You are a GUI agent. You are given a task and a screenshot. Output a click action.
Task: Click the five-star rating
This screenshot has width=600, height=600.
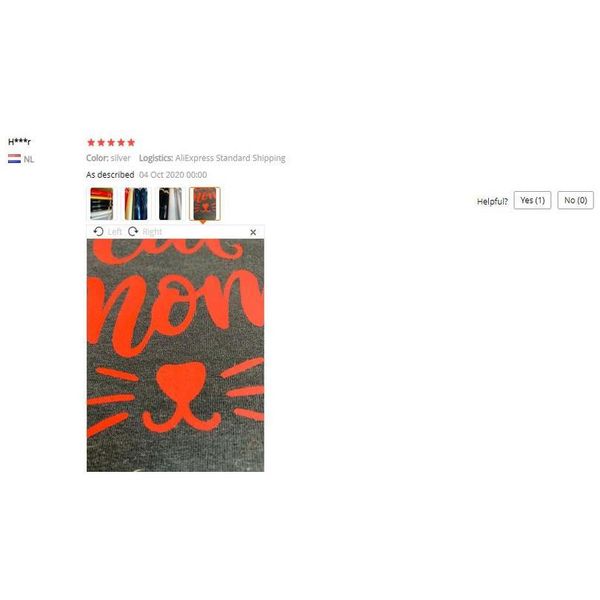(111, 143)
